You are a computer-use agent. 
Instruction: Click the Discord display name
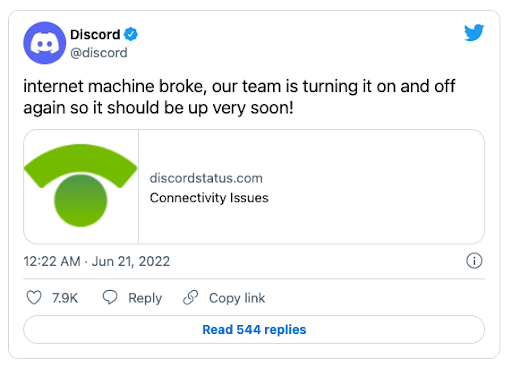(95, 34)
